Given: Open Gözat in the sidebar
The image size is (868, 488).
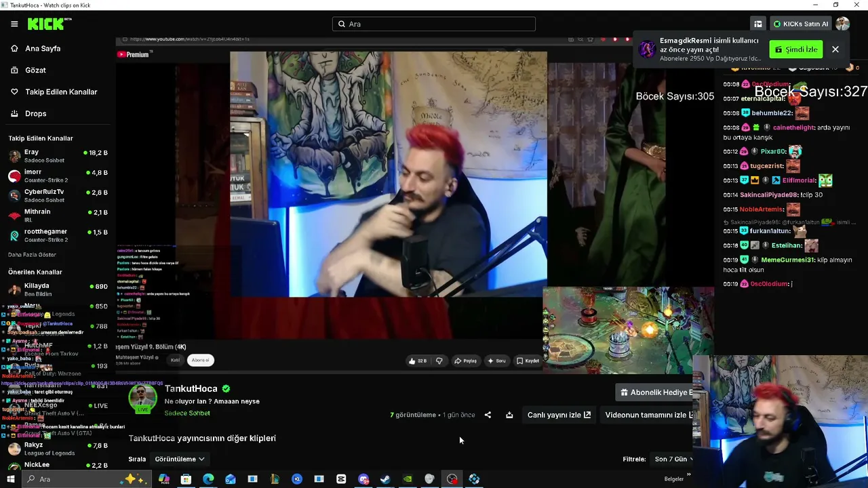Looking at the screenshot, I should coord(35,70).
